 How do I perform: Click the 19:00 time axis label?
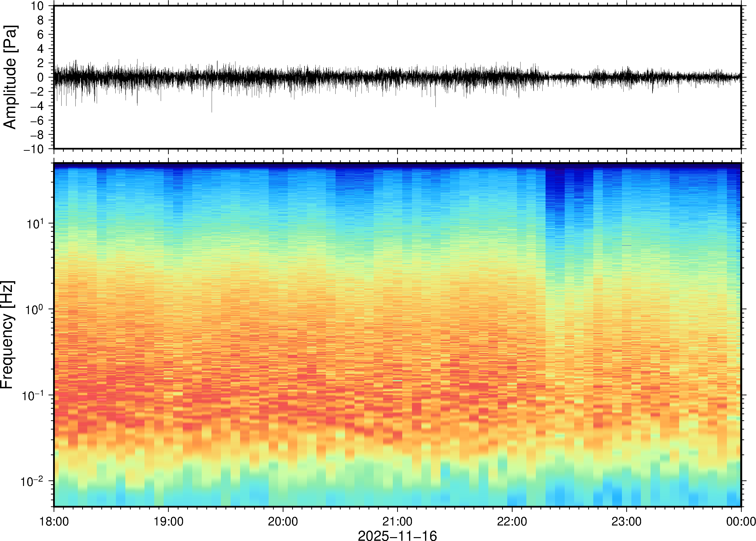[168, 521]
